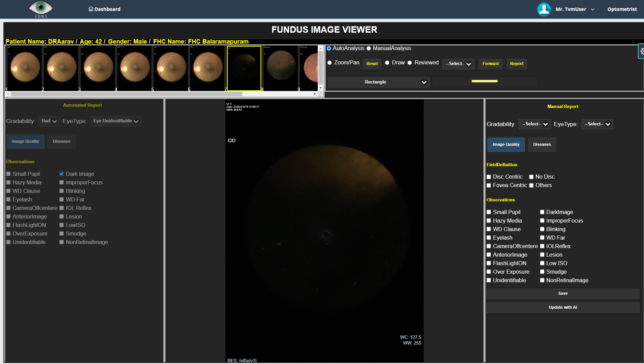The image size is (644, 364).
Task: Click the Optometrist role label
Action: pos(622,9)
